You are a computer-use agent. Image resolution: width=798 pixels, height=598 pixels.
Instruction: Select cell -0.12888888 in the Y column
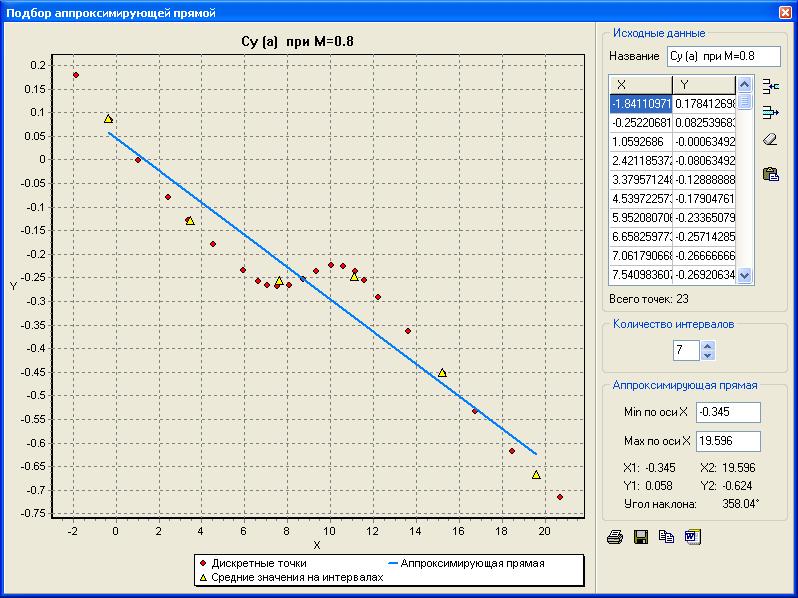704,180
